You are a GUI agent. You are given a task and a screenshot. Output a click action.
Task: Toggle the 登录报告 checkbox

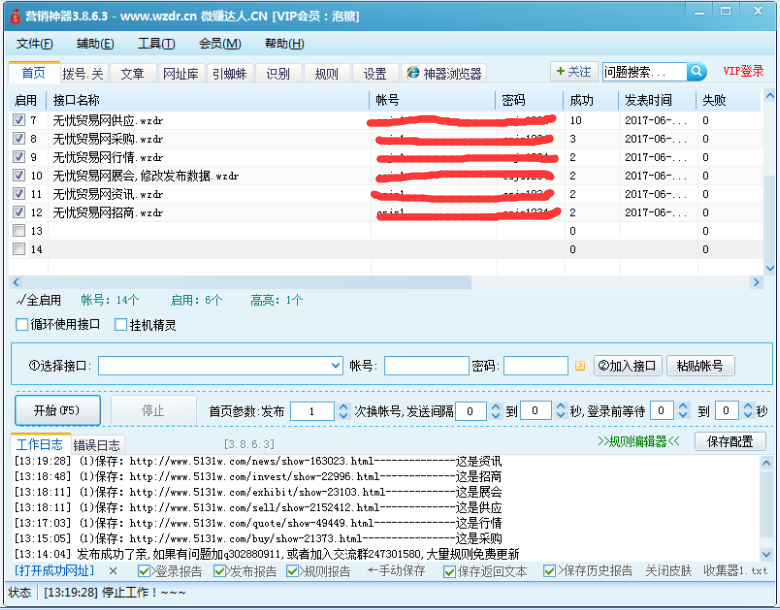145,571
